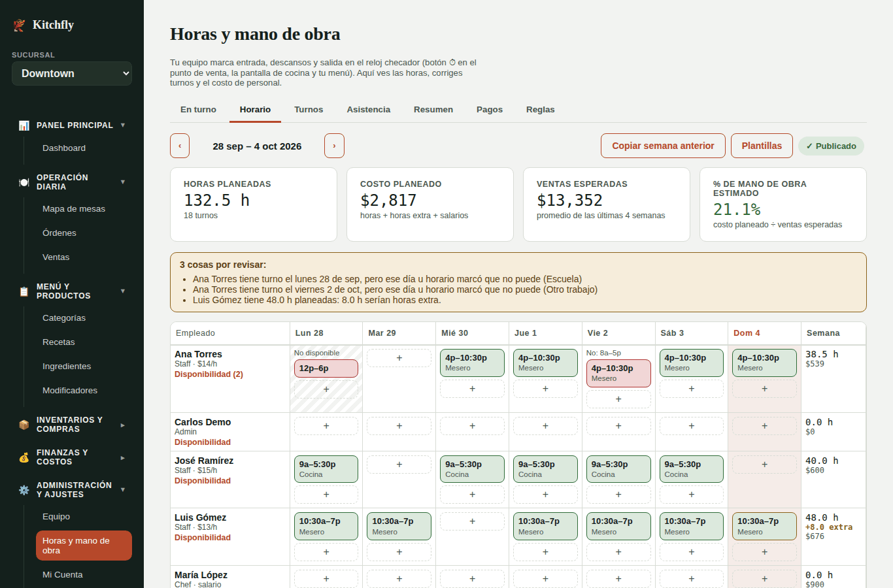This screenshot has height=588, width=893.
Task: Open Carlos Demo Disponibilidad link
Action: (x=203, y=442)
